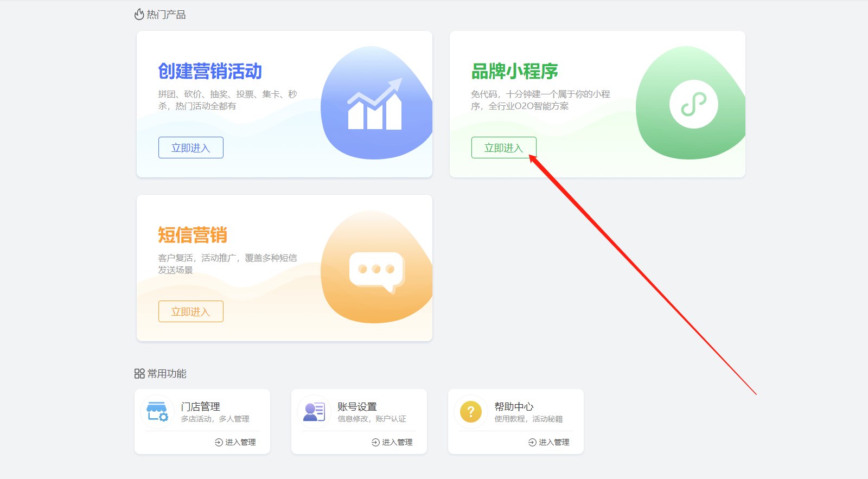Open 进入管理 link under 帮助中心

click(549, 442)
